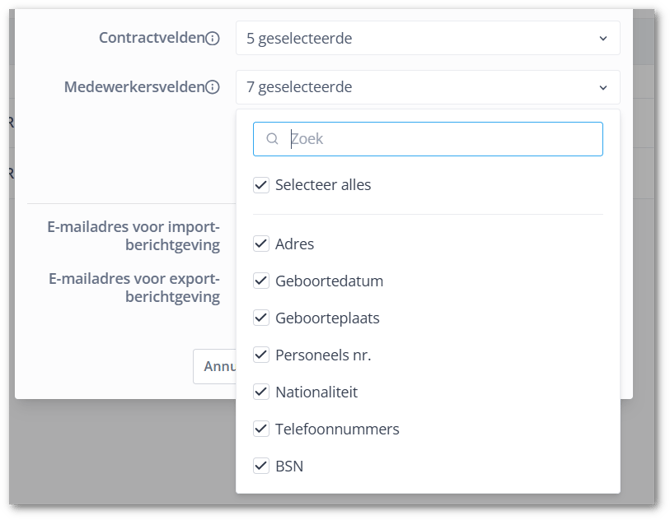Image resolution: width=670 pixels, height=520 pixels.
Task: Select the Telefoonnummers option label
Action: pyautogui.click(x=337, y=429)
